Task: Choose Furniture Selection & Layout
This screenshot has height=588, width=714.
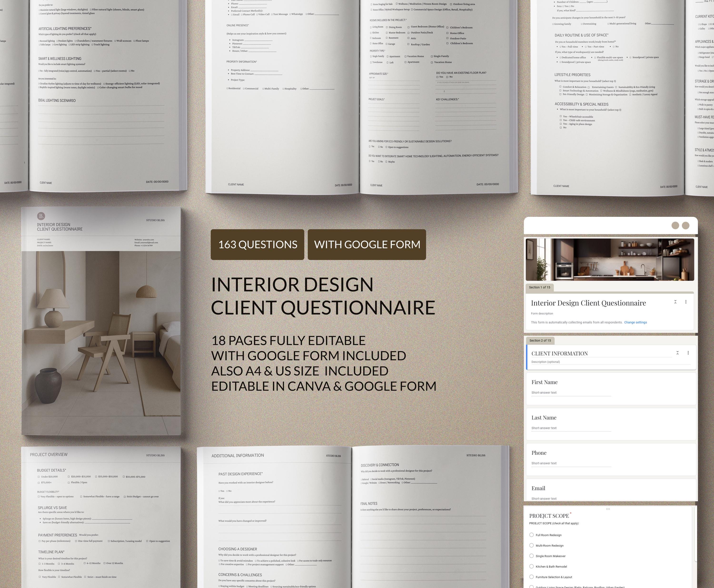Action: pyautogui.click(x=531, y=577)
